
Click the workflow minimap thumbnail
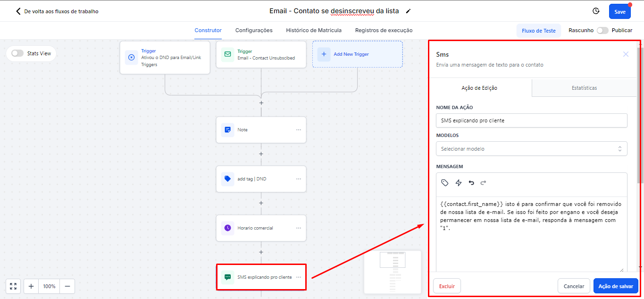(x=393, y=272)
